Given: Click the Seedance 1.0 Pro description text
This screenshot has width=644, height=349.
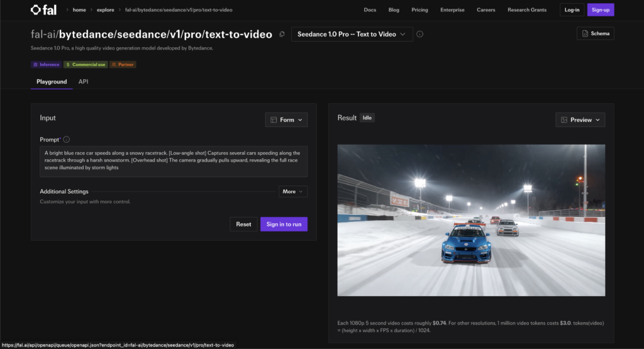Looking at the screenshot, I should click(x=122, y=48).
